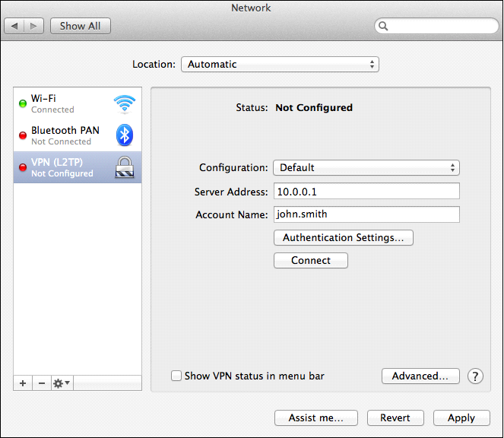Select Wi-Fi Connected in the service list
This screenshot has height=438, width=504.
78,103
